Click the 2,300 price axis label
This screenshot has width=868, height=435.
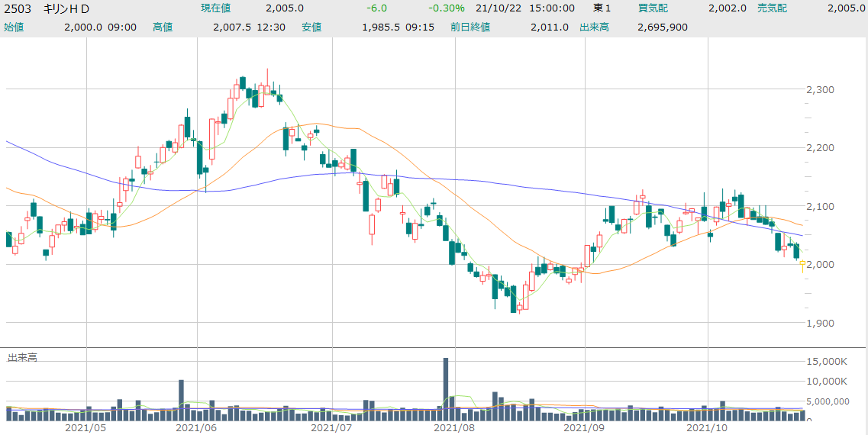pyautogui.click(x=819, y=89)
